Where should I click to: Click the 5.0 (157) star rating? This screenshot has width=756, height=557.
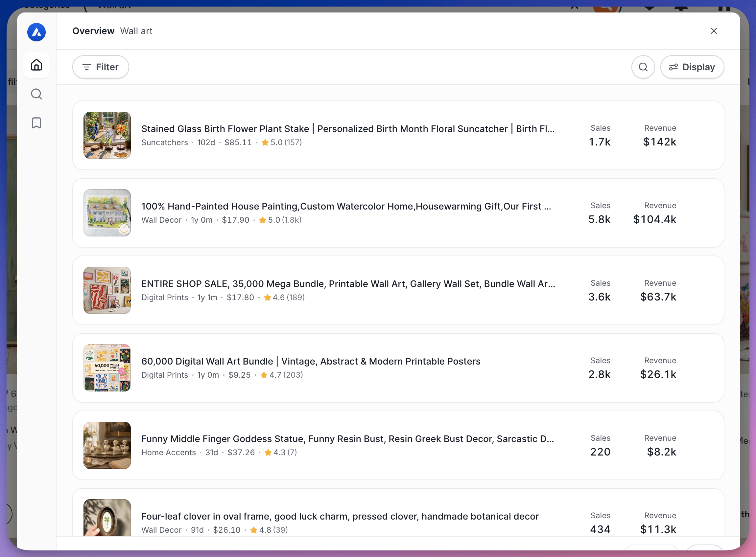282,143
